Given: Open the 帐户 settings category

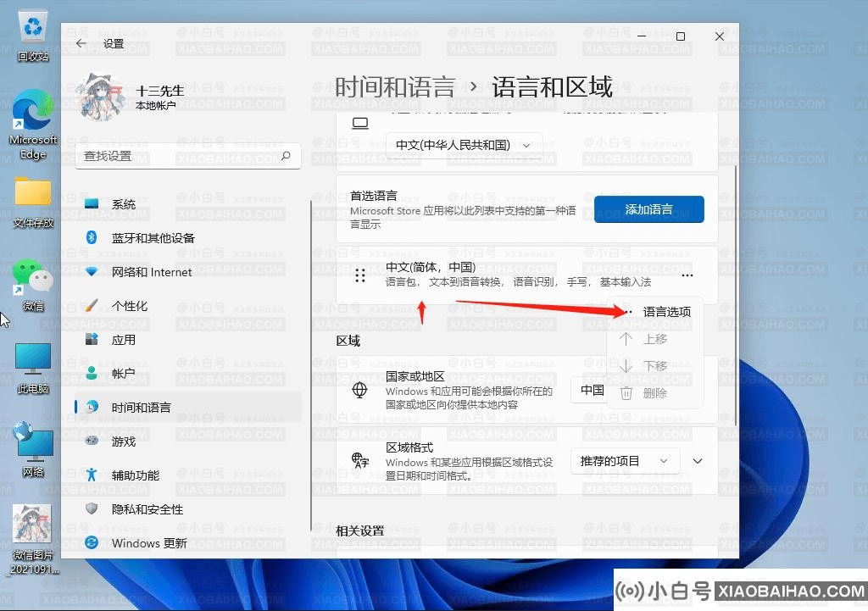Looking at the screenshot, I should tap(188, 374).
